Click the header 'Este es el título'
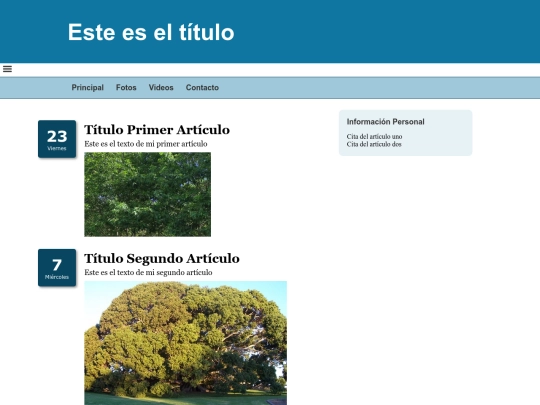This screenshot has height=405, width=540. (x=151, y=32)
